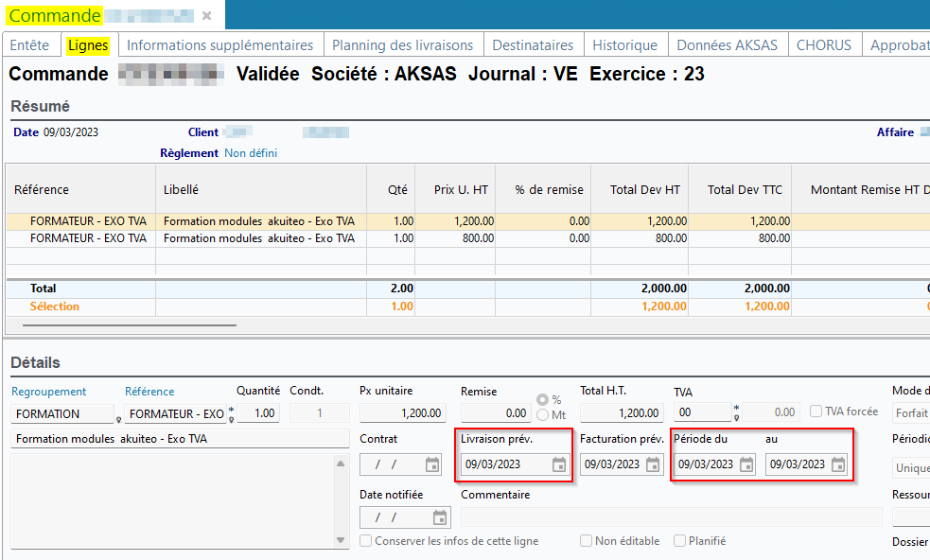Open Informations supplémentaires tab
Image resolution: width=930 pixels, height=560 pixels.
(x=220, y=45)
